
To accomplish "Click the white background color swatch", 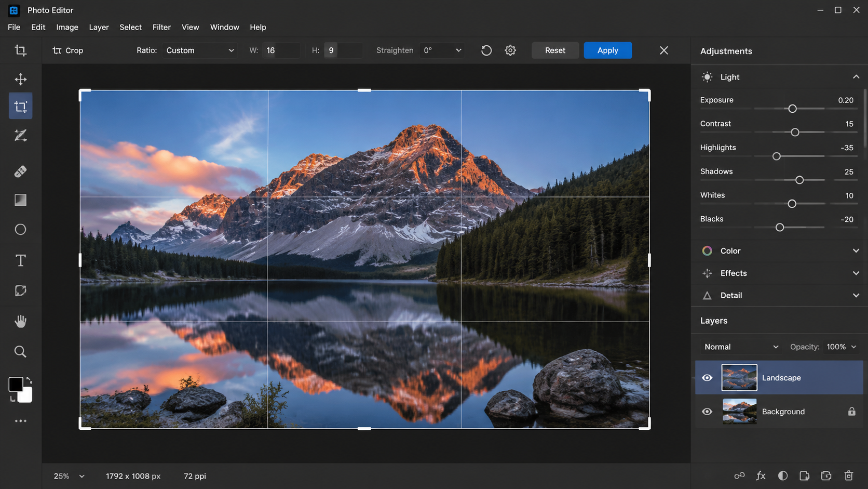I will (x=26, y=395).
